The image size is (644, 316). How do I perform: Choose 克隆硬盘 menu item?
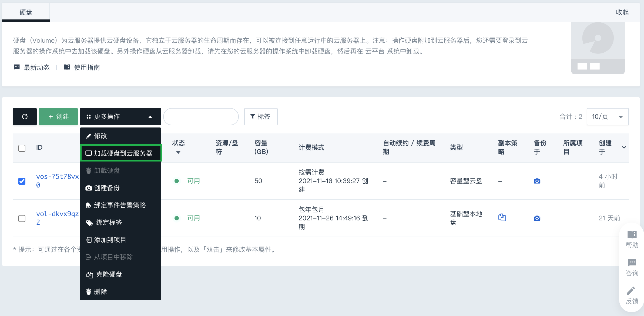point(120,274)
